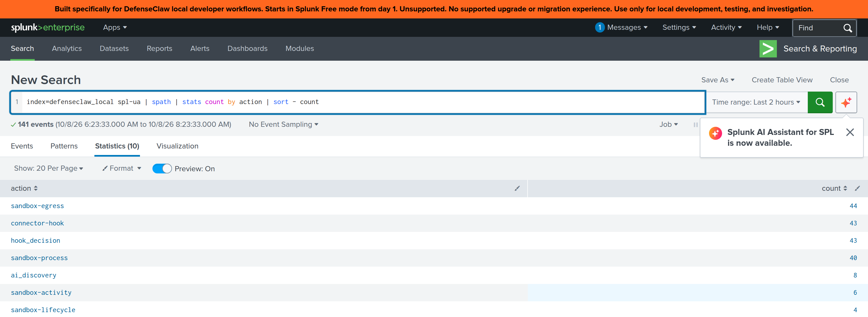Click ai_discovery action value
Viewport: 868px width, 317px height.
33,275
